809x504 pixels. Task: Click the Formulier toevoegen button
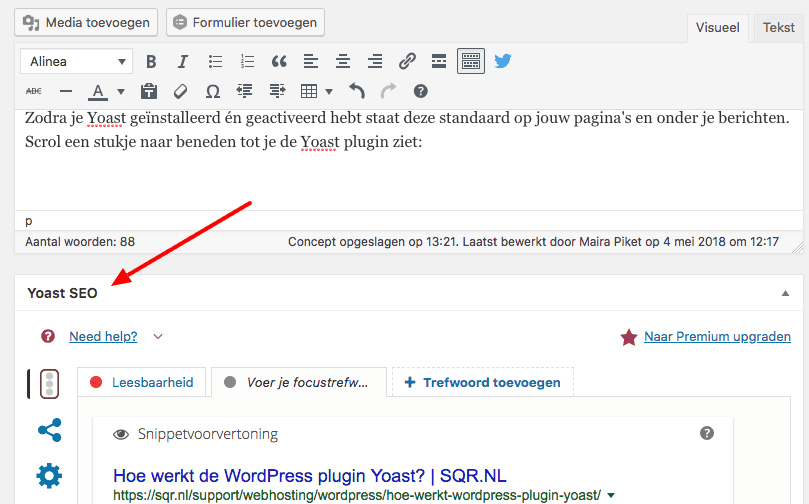click(245, 23)
